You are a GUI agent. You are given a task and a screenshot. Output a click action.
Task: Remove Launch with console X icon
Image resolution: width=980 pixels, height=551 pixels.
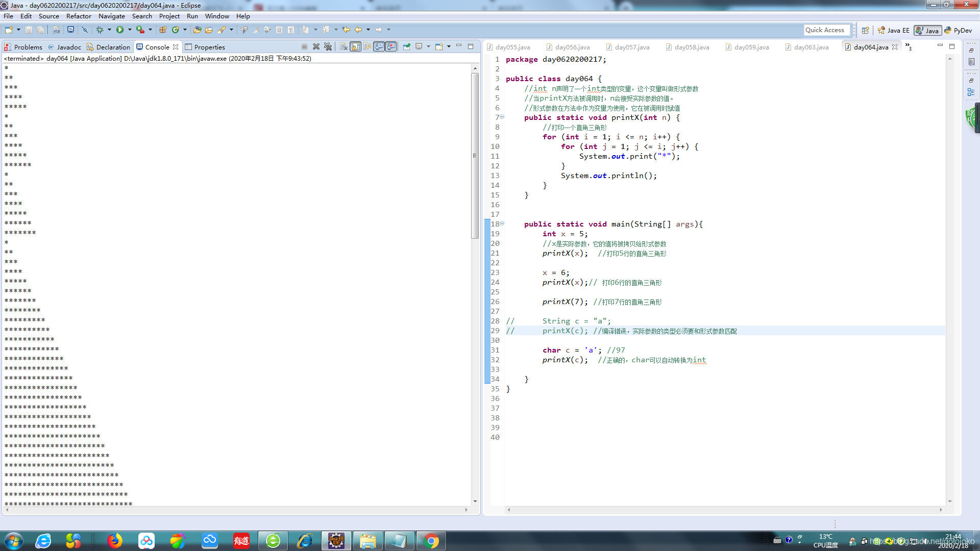[316, 47]
